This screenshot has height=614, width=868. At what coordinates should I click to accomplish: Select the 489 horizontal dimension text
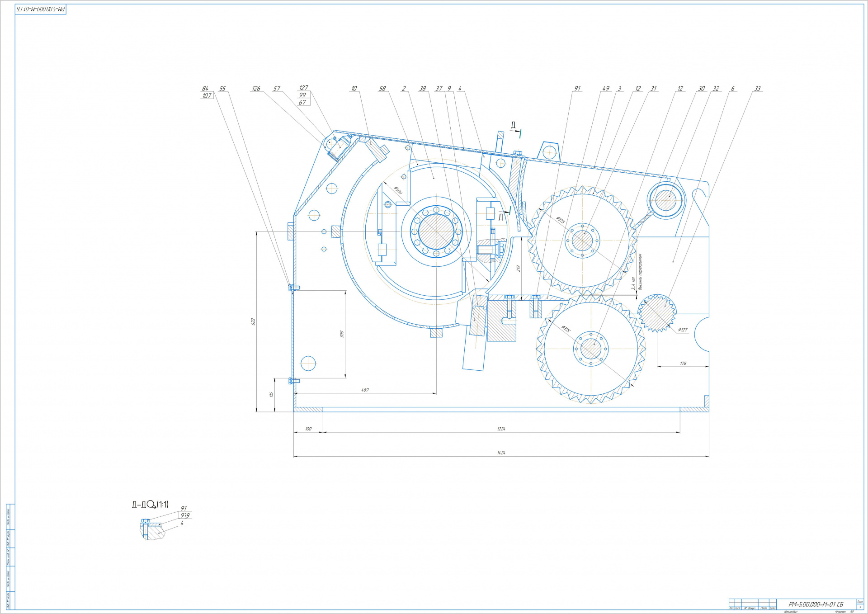(x=365, y=390)
